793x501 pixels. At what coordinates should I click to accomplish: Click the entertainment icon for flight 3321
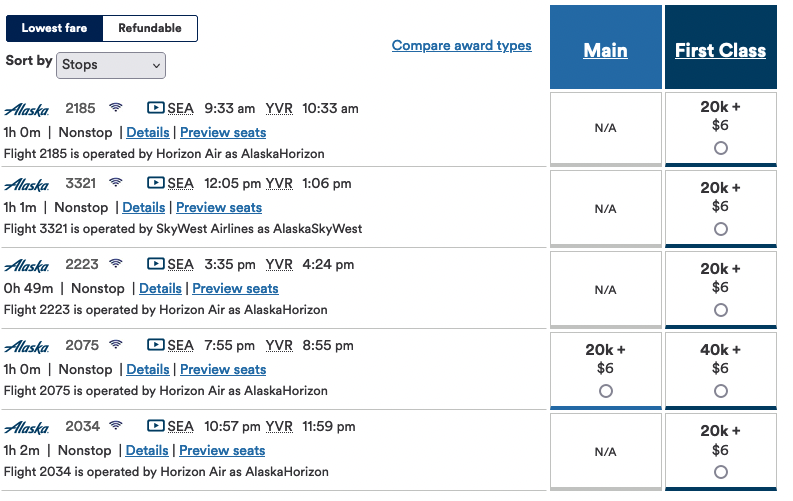(x=156, y=183)
